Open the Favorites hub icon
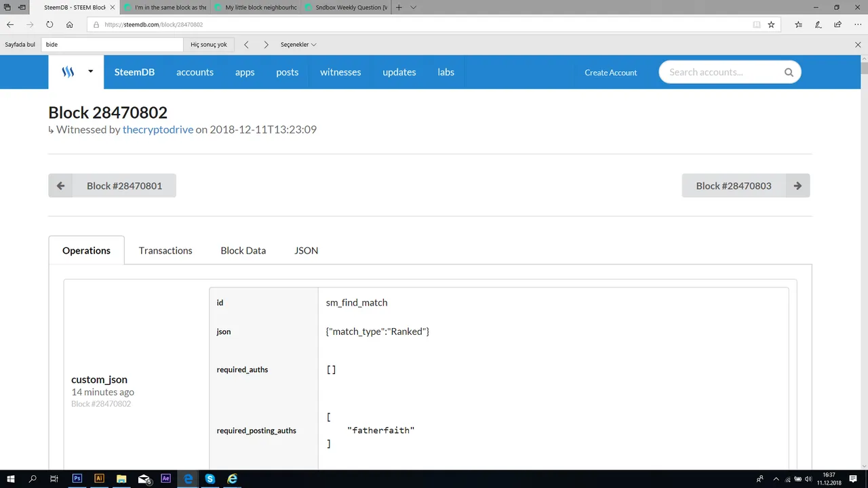The width and height of the screenshot is (868, 488). tap(798, 24)
